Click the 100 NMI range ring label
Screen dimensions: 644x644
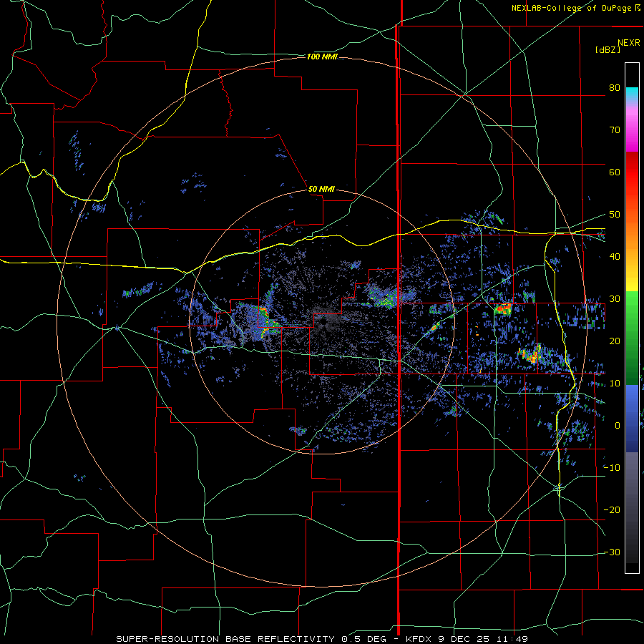click(322, 57)
